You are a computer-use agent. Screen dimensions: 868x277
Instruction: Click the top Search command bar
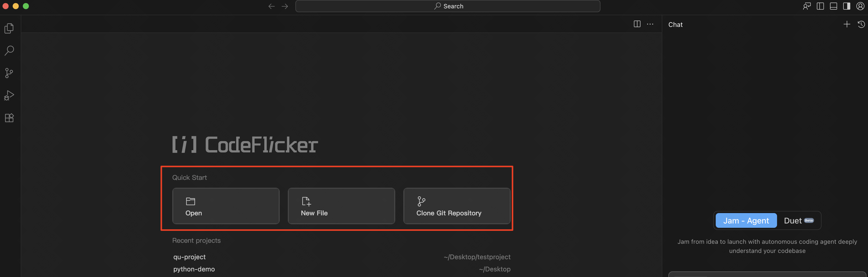click(x=447, y=6)
